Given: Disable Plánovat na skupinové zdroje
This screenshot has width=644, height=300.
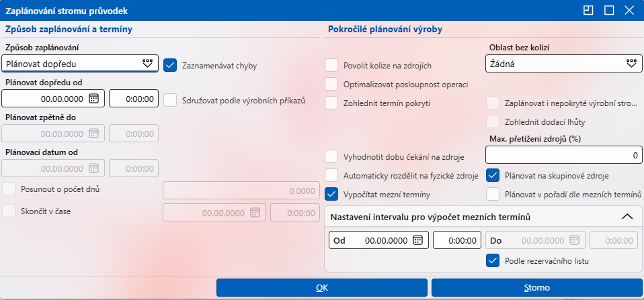Looking at the screenshot, I should [x=493, y=175].
